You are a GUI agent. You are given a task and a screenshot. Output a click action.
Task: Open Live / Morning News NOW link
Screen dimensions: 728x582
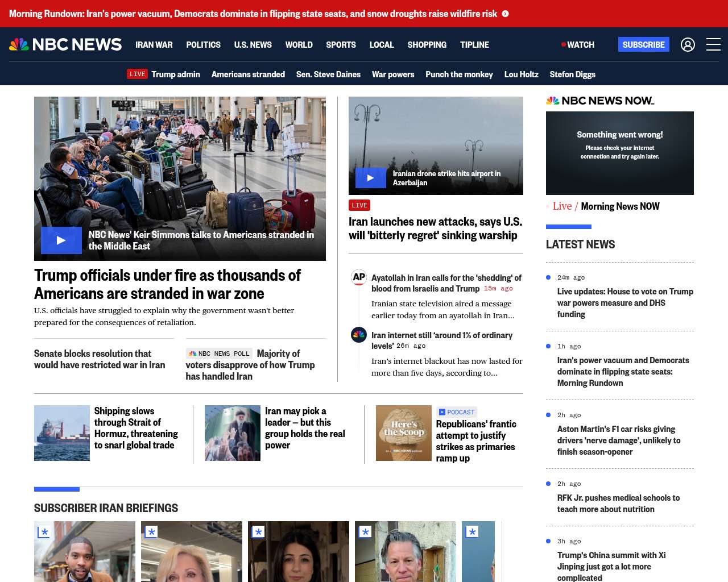(606, 206)
